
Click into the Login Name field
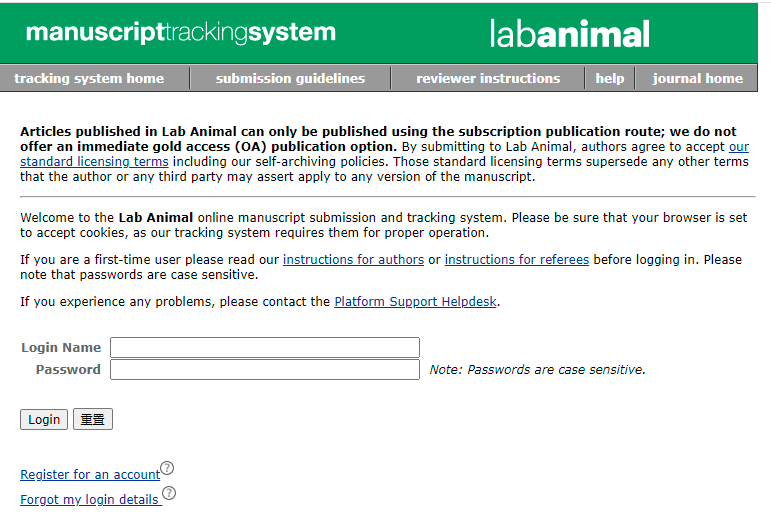(x=265, y=347)
